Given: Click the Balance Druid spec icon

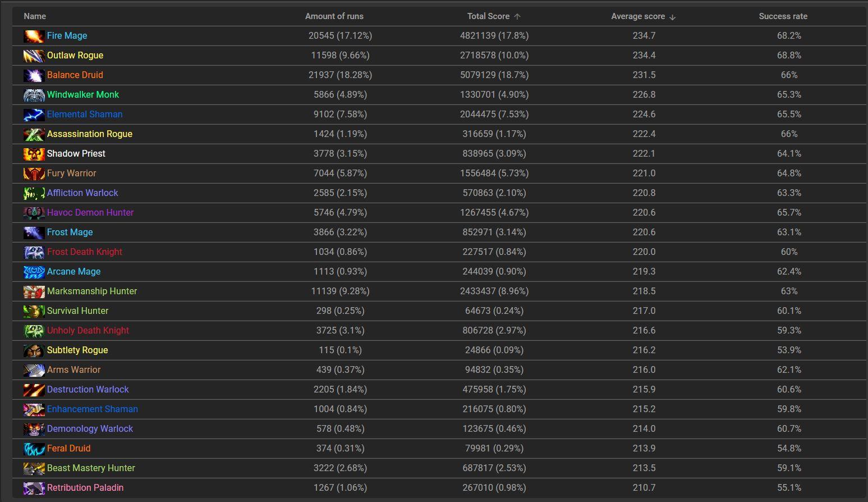Looking at the screenshot, I should coord(34,75).
